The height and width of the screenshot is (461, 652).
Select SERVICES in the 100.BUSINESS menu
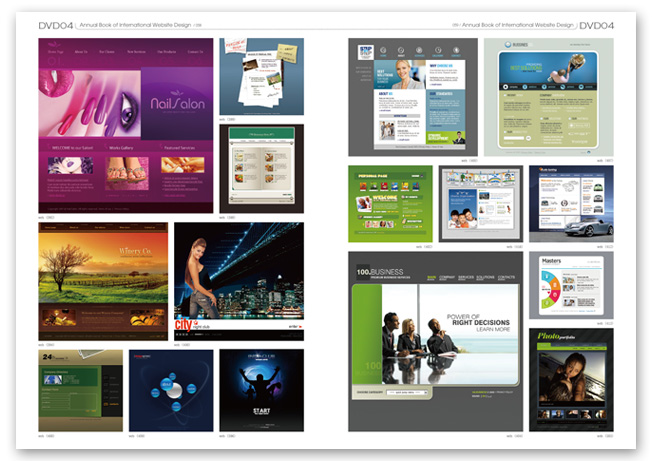point(466,277)
